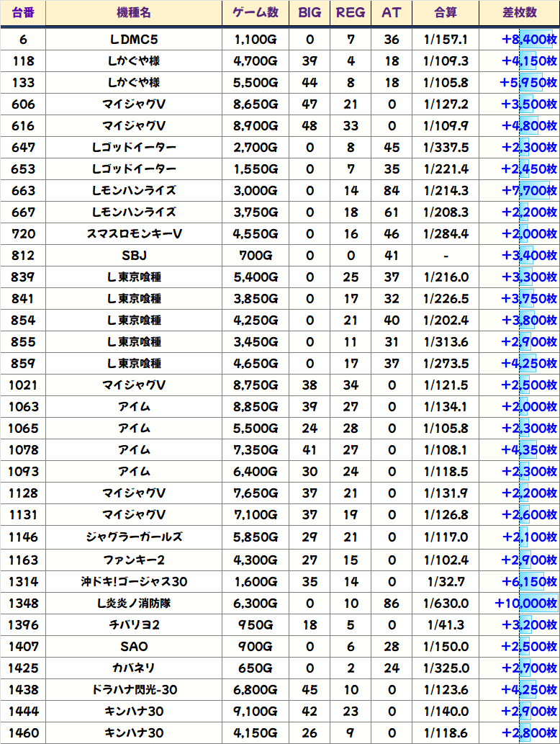The height and width of the screenshot is (744, 560).
Task: Click the 1/131.9 combined probability
Action: click(x=446, y=493)
